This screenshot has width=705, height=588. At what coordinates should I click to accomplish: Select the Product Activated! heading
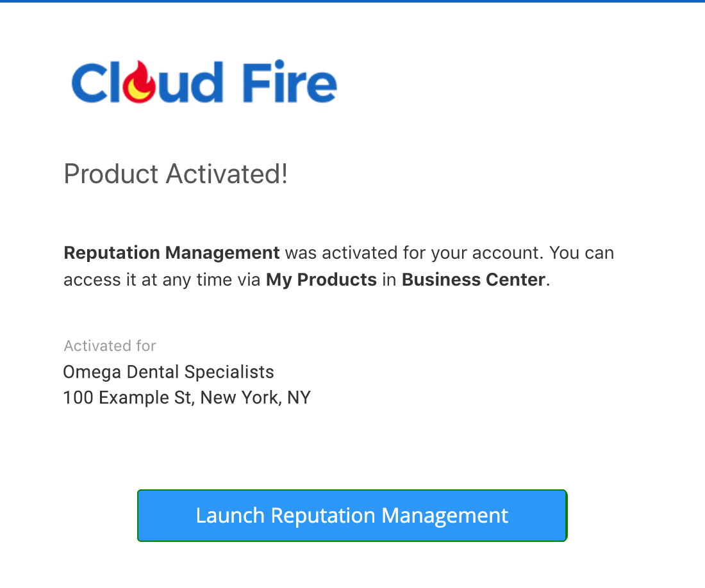click(176, 174)
